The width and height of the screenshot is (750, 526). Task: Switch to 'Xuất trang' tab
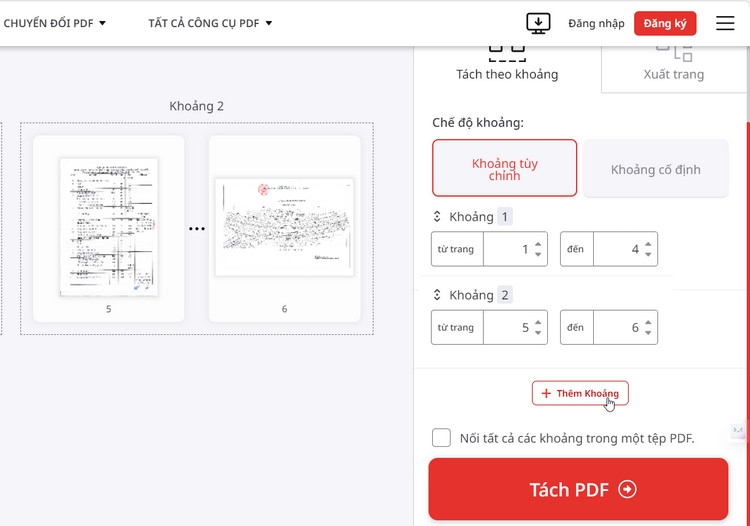673,69
